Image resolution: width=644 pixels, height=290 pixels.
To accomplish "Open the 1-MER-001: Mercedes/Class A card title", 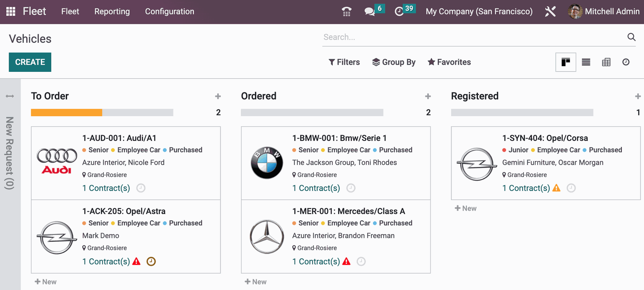I will coord(348,211).
